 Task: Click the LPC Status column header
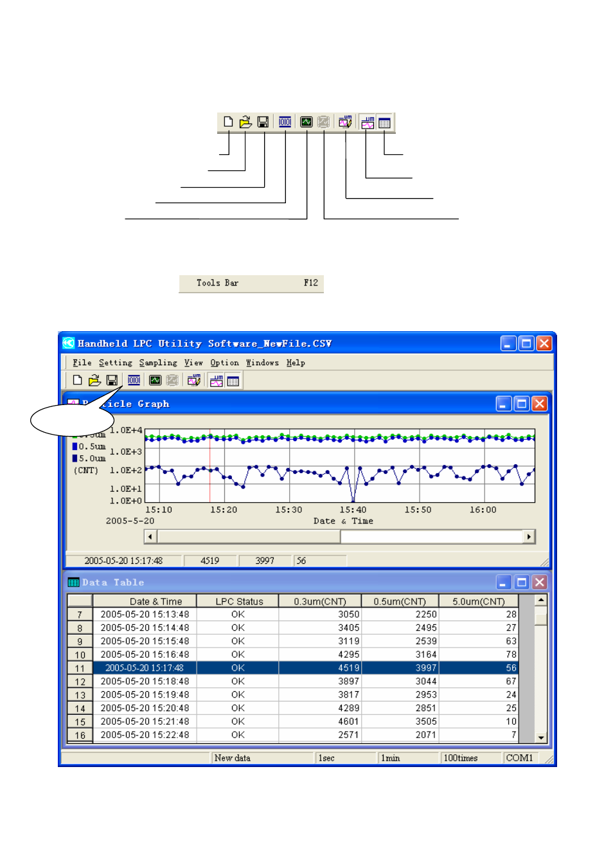coord(238,601)
